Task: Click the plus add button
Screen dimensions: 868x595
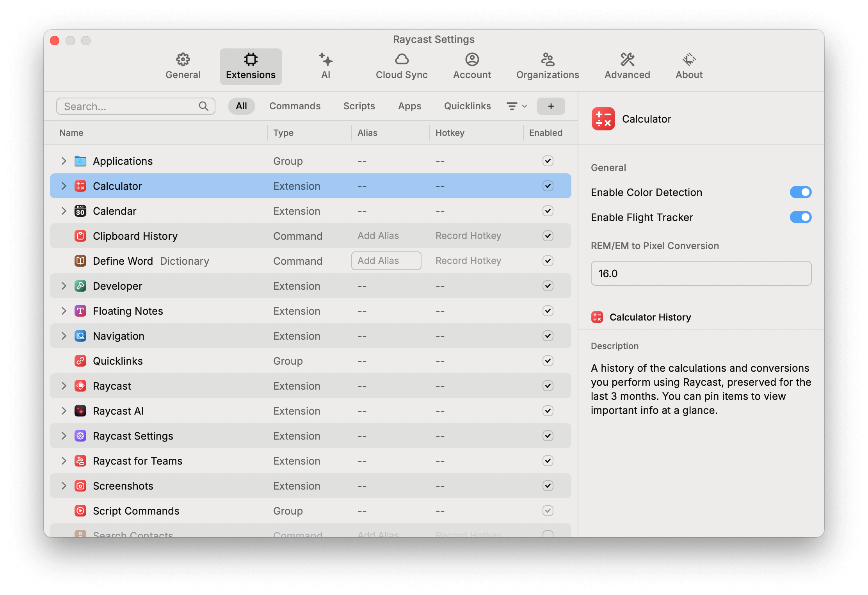Action: tap(551, 106)
